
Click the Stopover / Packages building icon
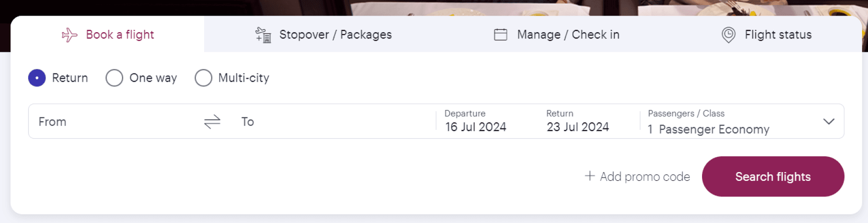click(x=263, y=35)
